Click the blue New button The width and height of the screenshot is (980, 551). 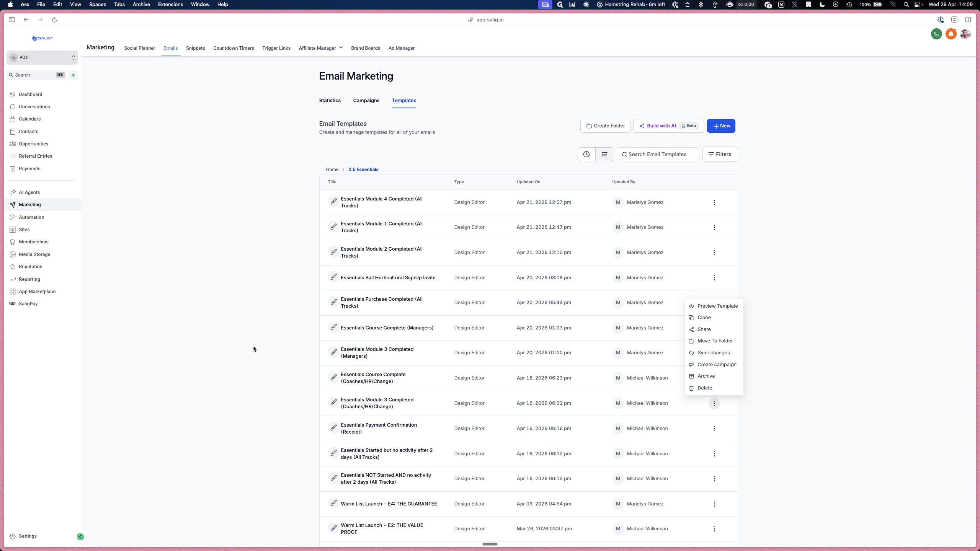click(721, 126)
